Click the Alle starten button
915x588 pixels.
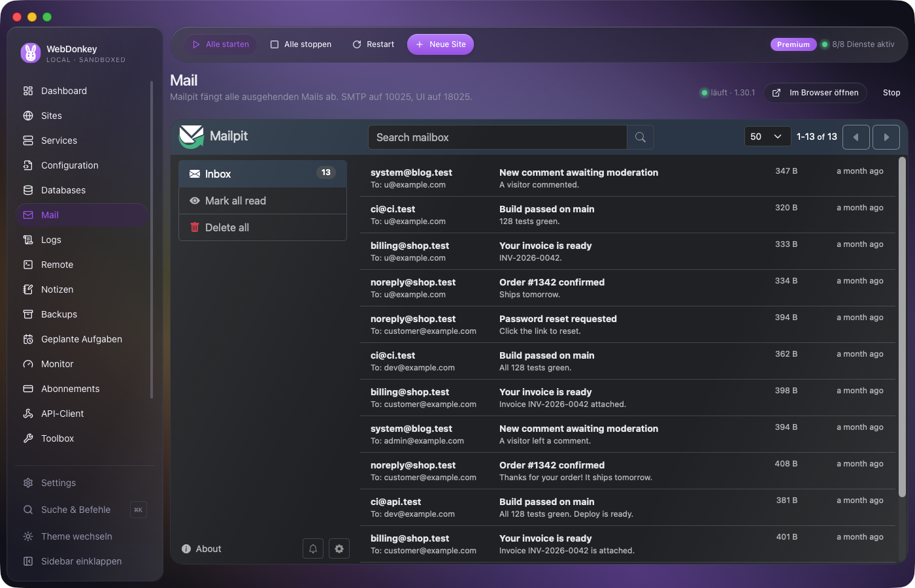point(220,44)
